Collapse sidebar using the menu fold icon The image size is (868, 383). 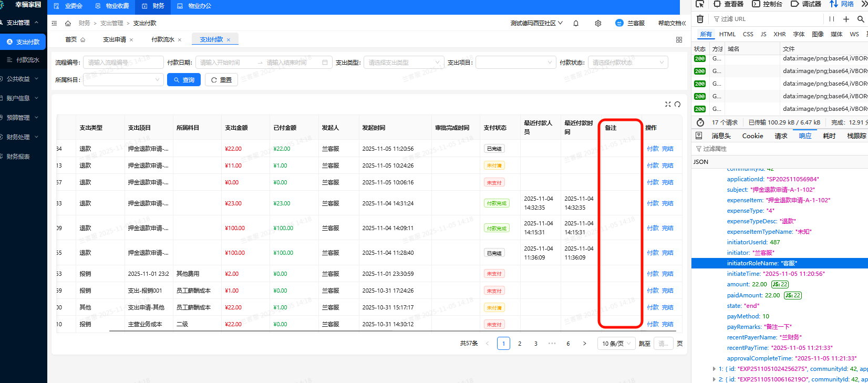55,23
